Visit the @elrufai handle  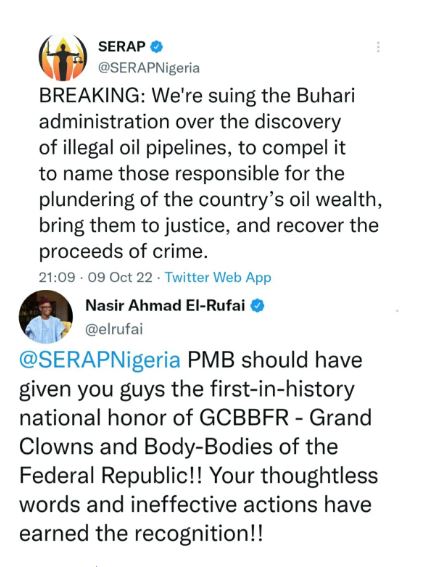(114, 329)
